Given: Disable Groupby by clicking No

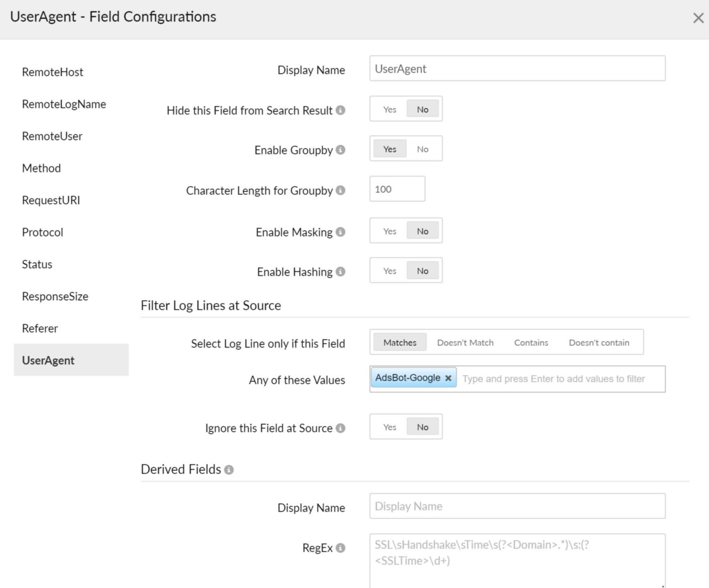Looking at the screenshot, I should coord(423,149).
